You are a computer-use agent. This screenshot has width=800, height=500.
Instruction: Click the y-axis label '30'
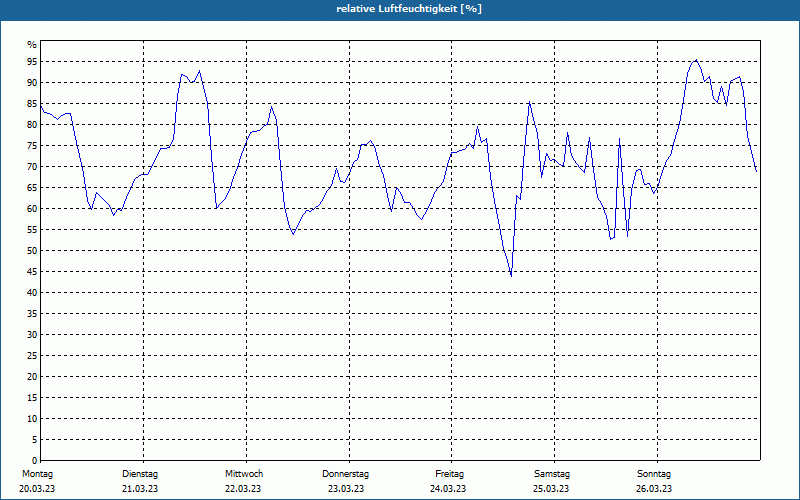click(32, 335)
